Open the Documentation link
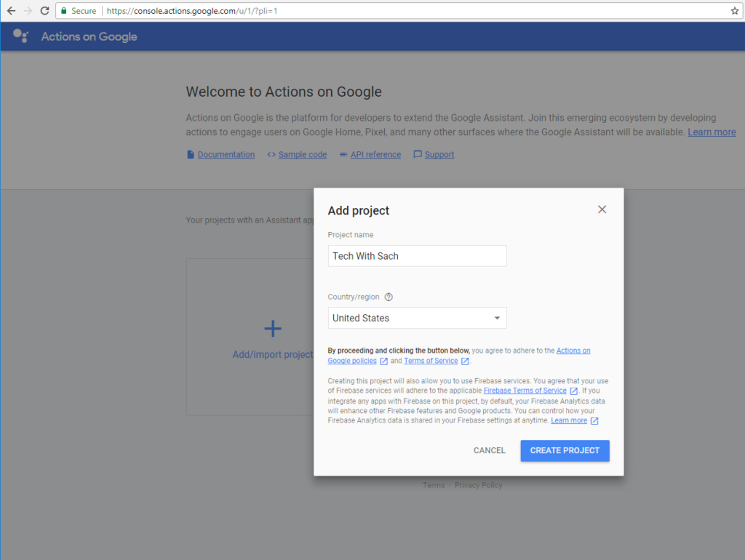The image size is (745, 560). (226, 154)
